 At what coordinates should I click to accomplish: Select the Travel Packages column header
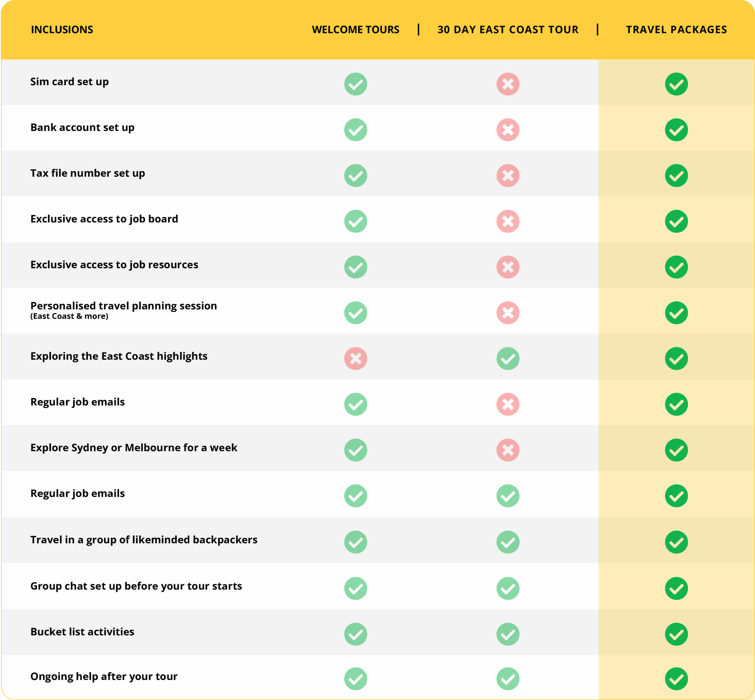tap(676, 29)
